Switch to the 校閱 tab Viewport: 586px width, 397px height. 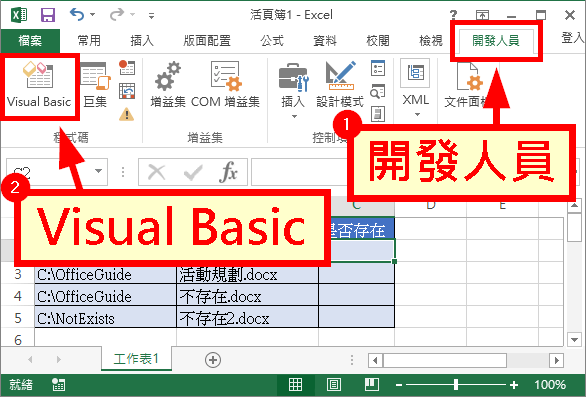(x=378, y=40)
